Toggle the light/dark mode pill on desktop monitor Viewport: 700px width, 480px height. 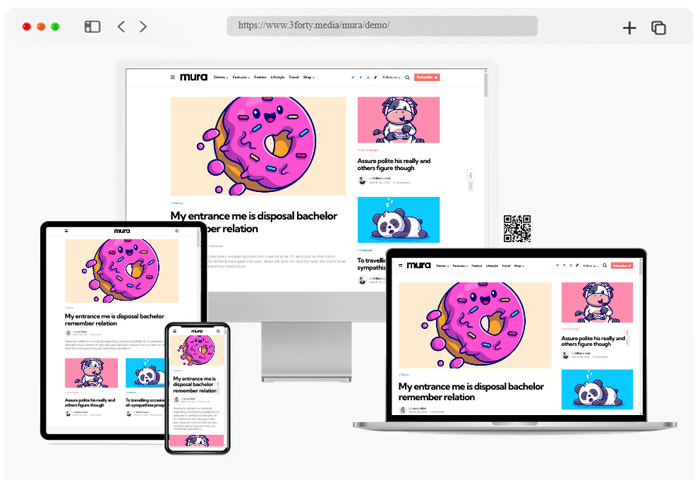[470, 180]
